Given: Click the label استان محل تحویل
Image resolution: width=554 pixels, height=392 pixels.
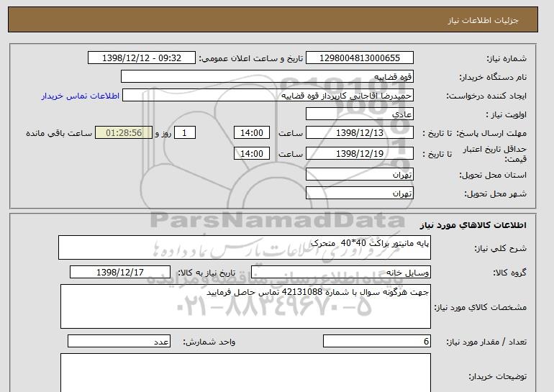Looking at the screenshot, I should click(493, 176).
